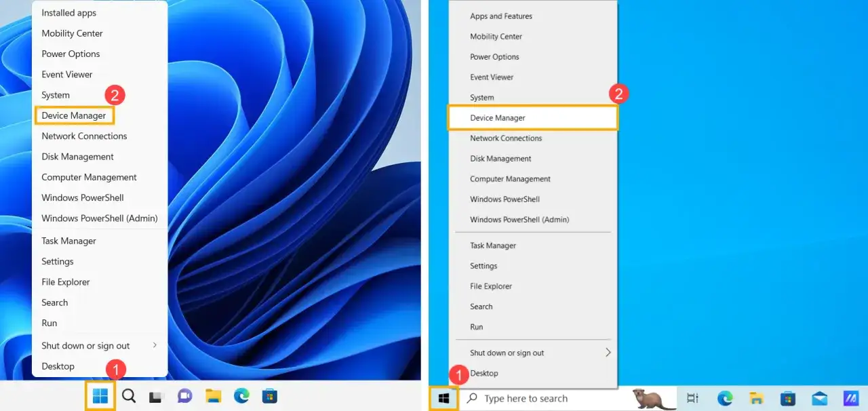Open Computer Management in Windows 11 menu
The width and height of the screenshot is (868, 411).
(x=100, y=177)
